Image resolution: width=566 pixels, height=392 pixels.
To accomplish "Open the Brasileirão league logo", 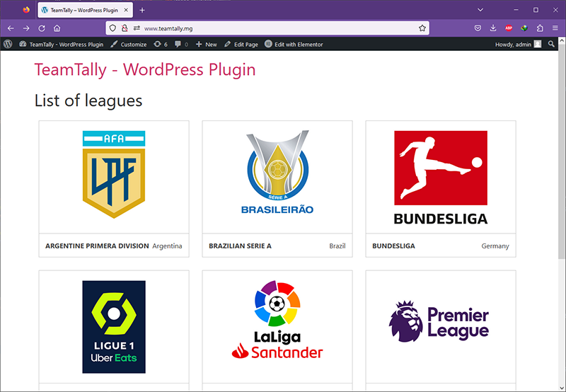I will (x=277, y=172).
